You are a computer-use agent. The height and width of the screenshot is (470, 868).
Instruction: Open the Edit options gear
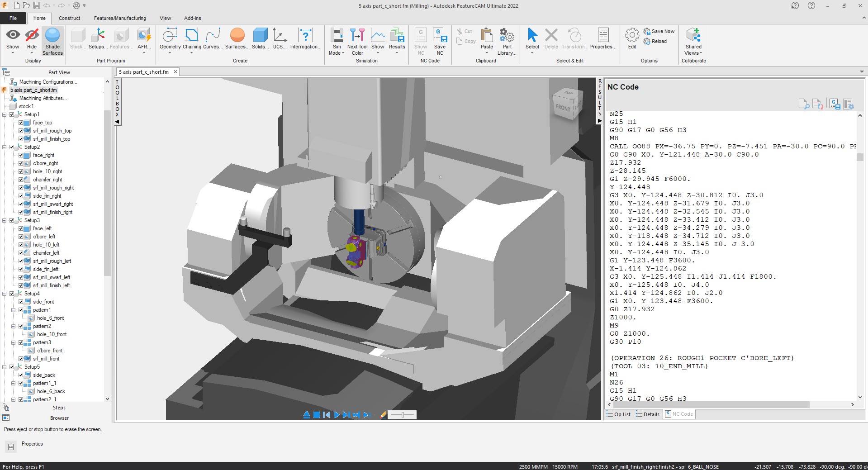tap(632, 39)
